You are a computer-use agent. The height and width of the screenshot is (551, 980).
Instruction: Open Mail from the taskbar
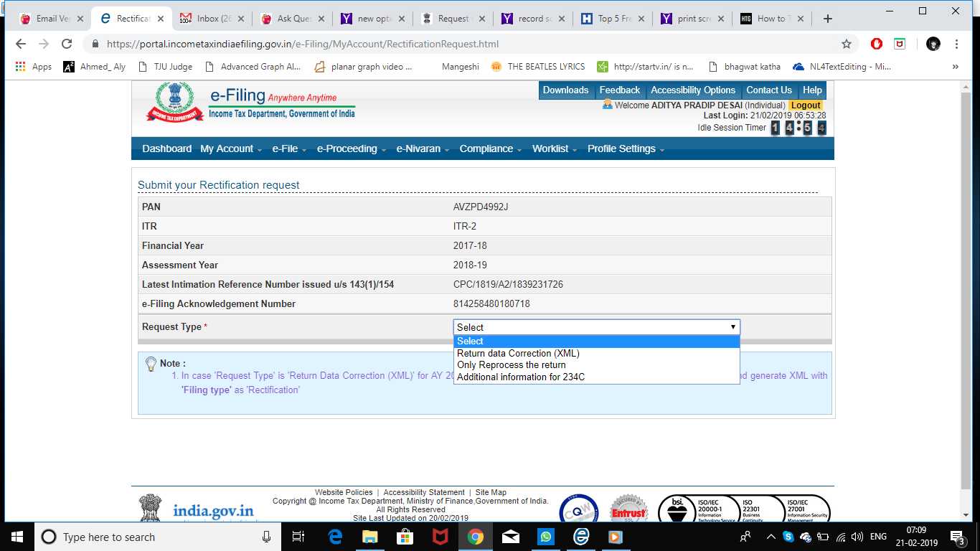click(511, 537)
